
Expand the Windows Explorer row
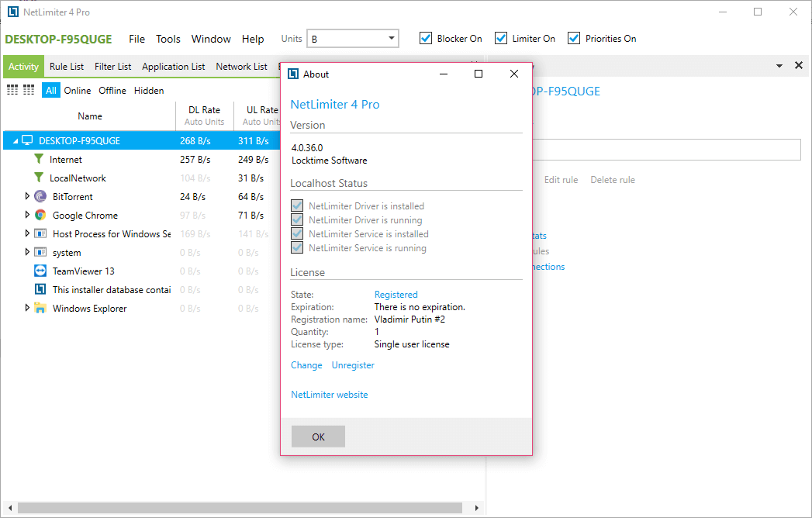pos(27,308)
